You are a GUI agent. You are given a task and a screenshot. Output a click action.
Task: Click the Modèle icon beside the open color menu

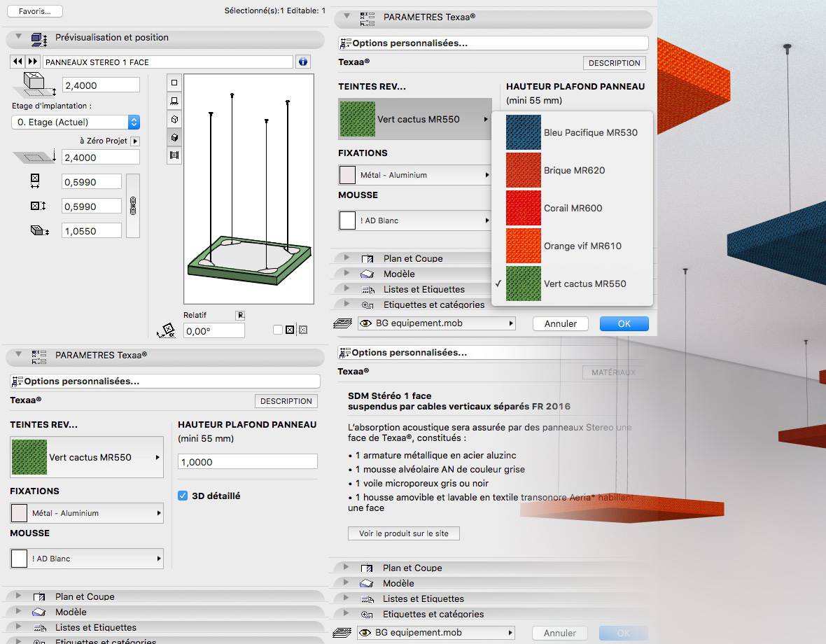click(367, 274)
